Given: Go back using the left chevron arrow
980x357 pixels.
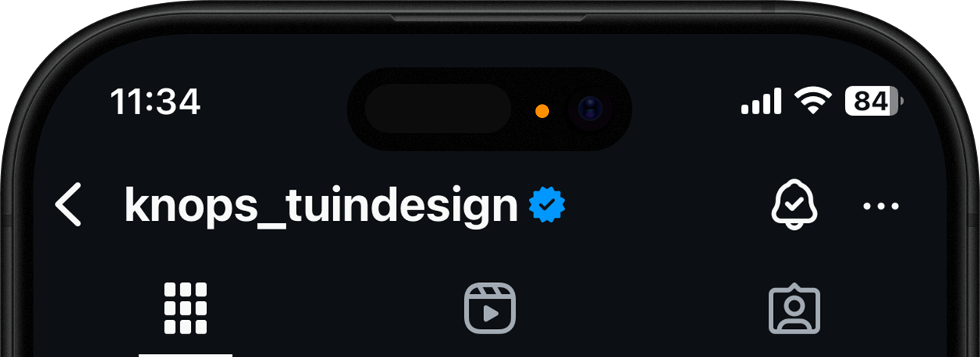Looking at the screenshot, I should click(x=68, y=206).
